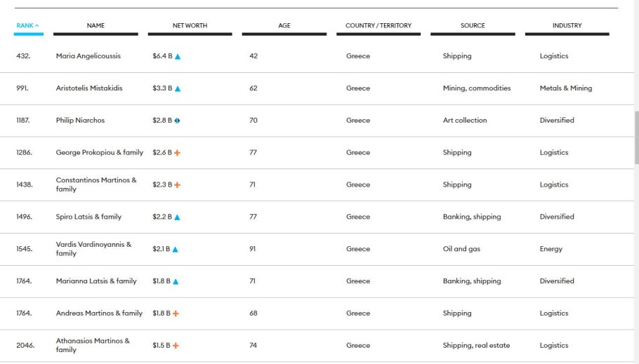This screenshot has height=364, width=639.
Task: Sort the table by Age header
Action: click(284, 26)
